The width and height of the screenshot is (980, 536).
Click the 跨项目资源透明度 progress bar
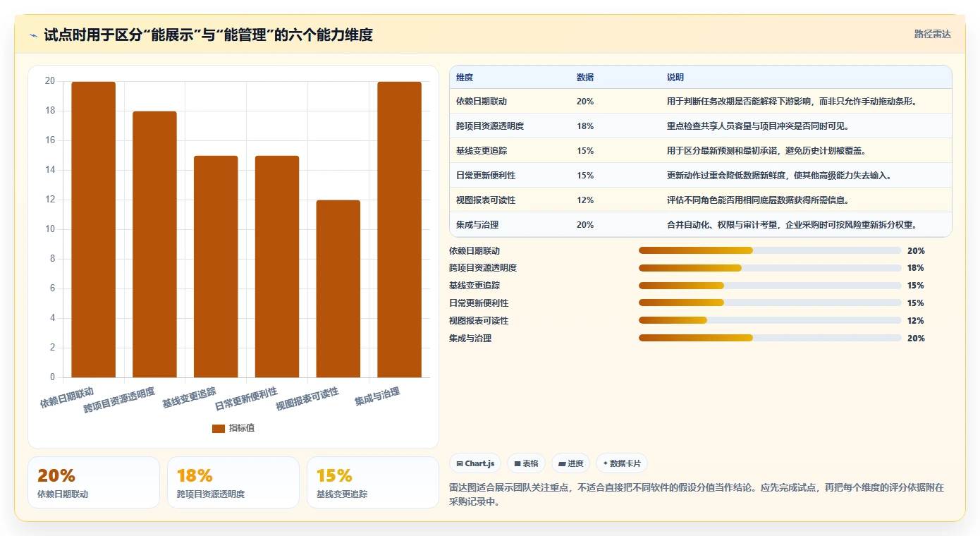[770, 268]
